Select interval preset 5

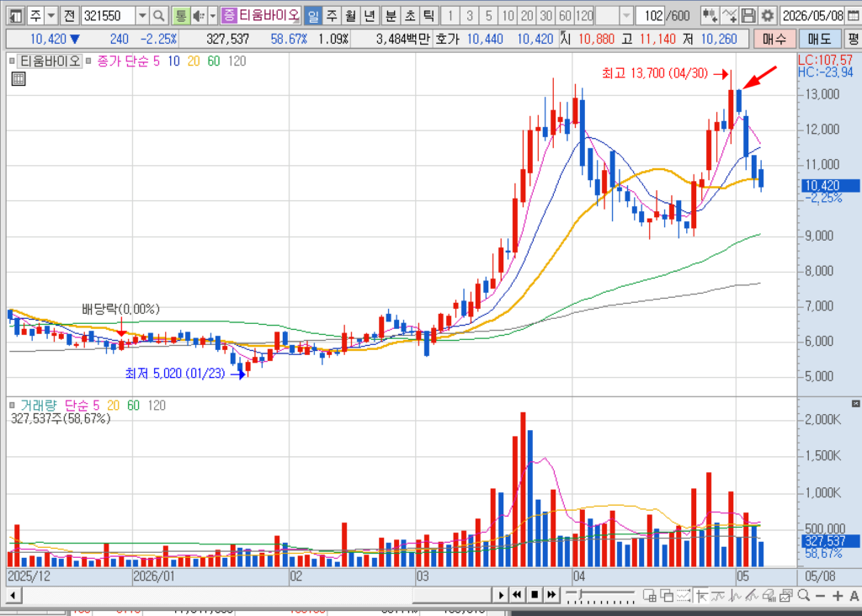tap(489, 16)
